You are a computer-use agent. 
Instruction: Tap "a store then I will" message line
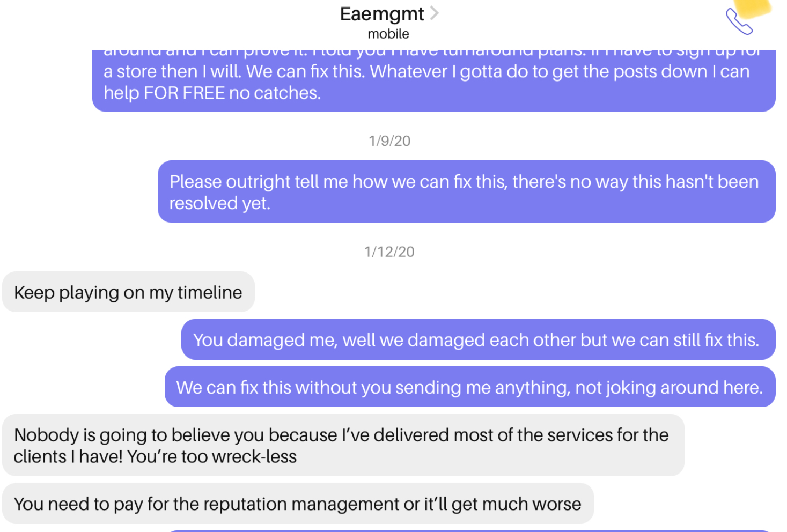pos(172,71)
